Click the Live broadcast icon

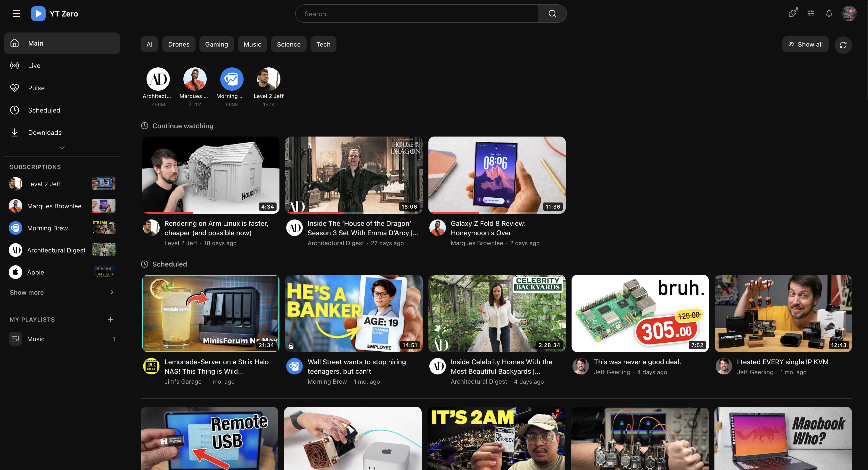15,65
